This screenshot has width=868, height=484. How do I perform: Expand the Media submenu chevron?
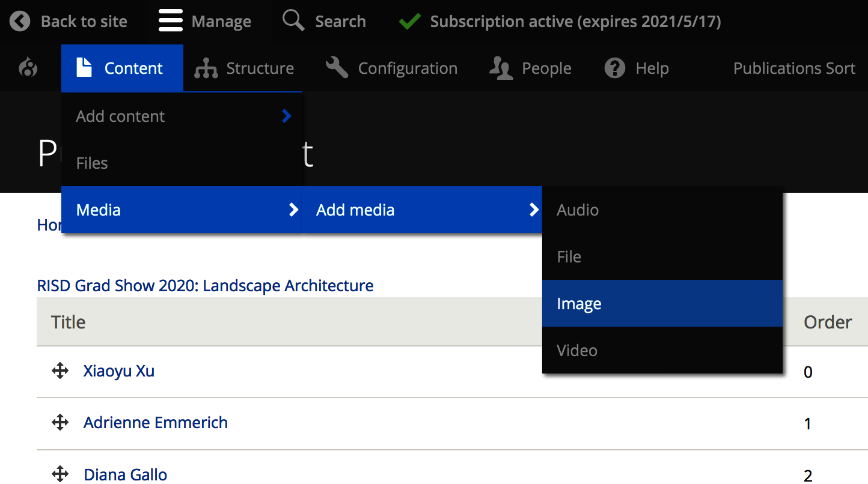click(293, 210)
